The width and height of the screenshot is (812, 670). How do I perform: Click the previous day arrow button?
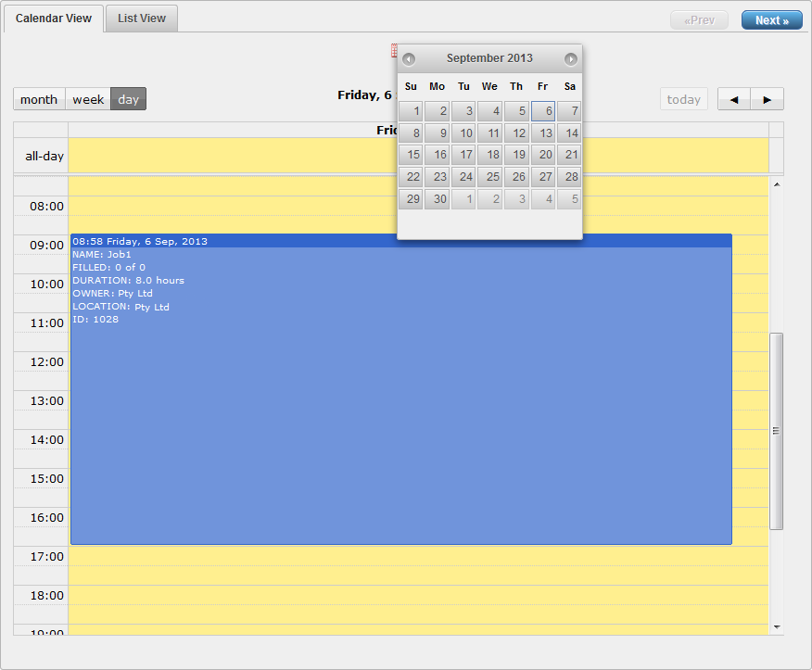point(734,100)
